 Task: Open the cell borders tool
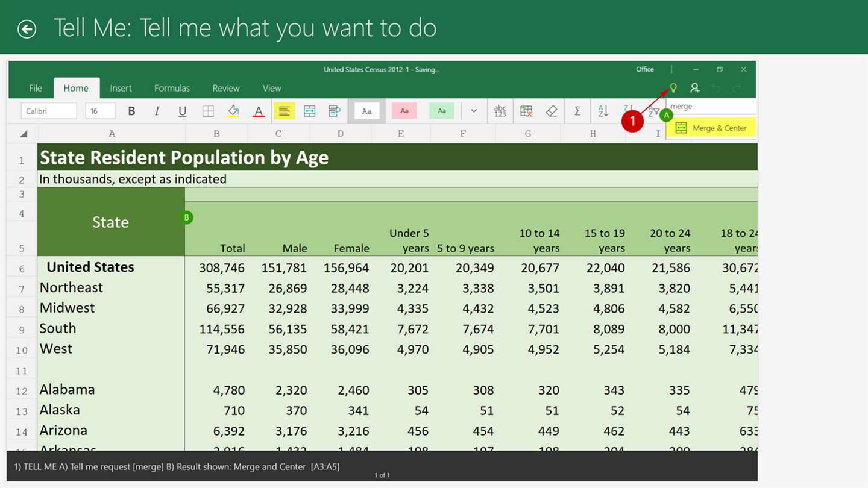[x=208, y=111]
